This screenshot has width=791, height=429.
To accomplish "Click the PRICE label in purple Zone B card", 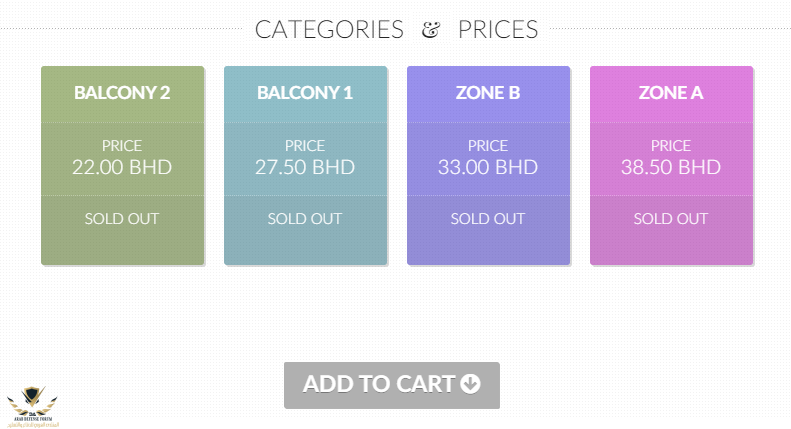I will click(488, 146).
